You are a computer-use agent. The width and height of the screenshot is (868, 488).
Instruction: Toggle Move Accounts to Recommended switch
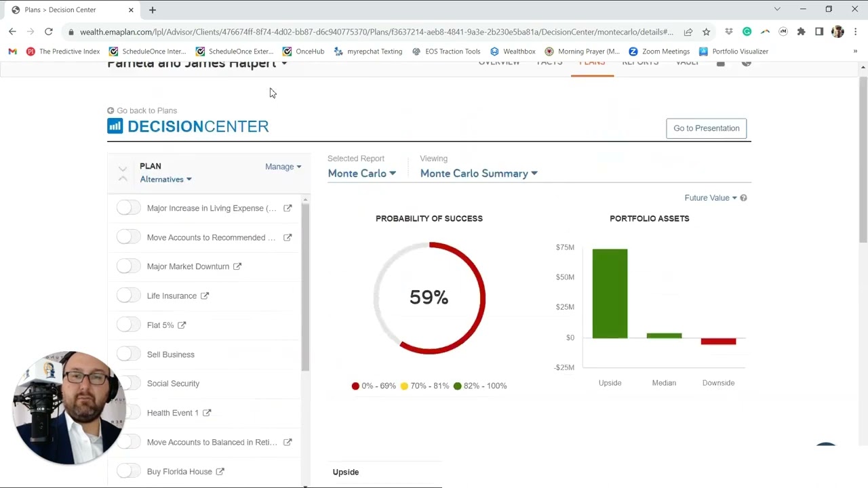pos(128,237)
